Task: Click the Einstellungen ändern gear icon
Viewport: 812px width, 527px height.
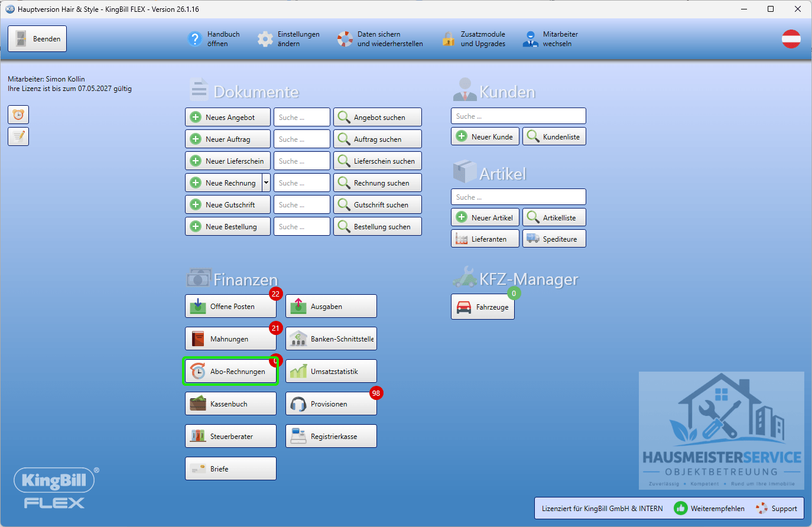Action: pyautogui.click(x=265, y=39)
